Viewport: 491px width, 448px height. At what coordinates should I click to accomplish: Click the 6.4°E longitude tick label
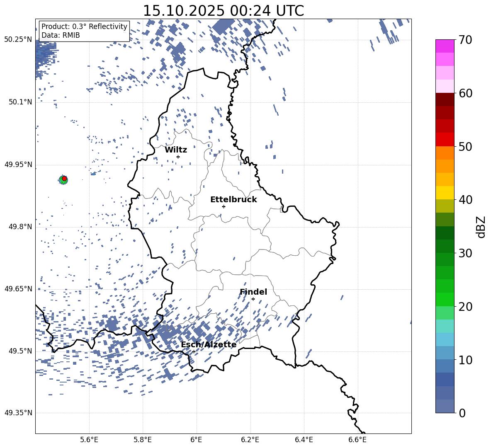click(x=304, y=440)
